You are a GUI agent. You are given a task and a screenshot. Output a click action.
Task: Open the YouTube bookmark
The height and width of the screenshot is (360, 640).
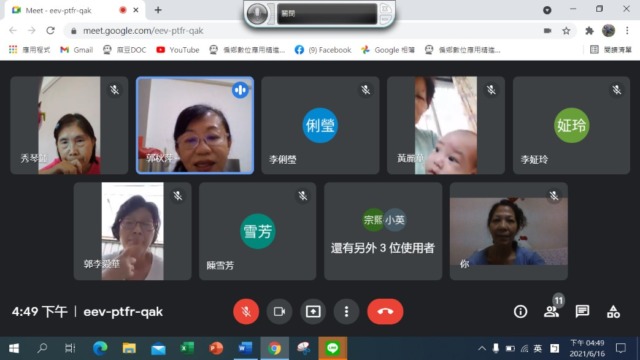click(178, 50)
